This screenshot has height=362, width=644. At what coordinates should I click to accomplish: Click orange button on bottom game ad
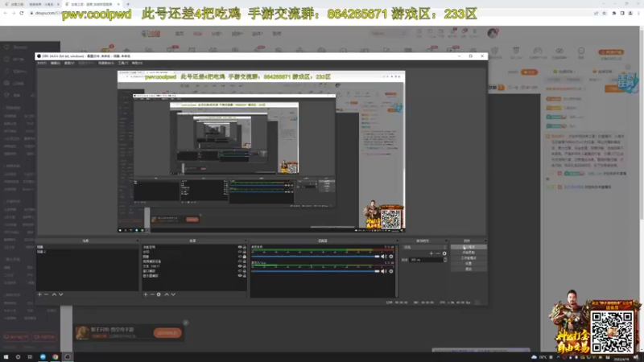point(167,333)
